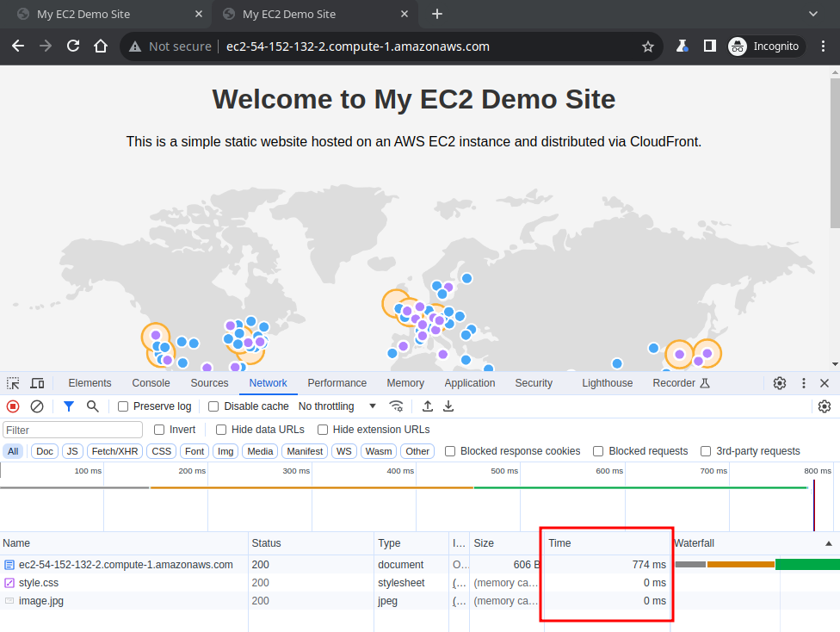840x632 pixels.
Task: Open the Elements panel
Action: click(x=90, y=383)
